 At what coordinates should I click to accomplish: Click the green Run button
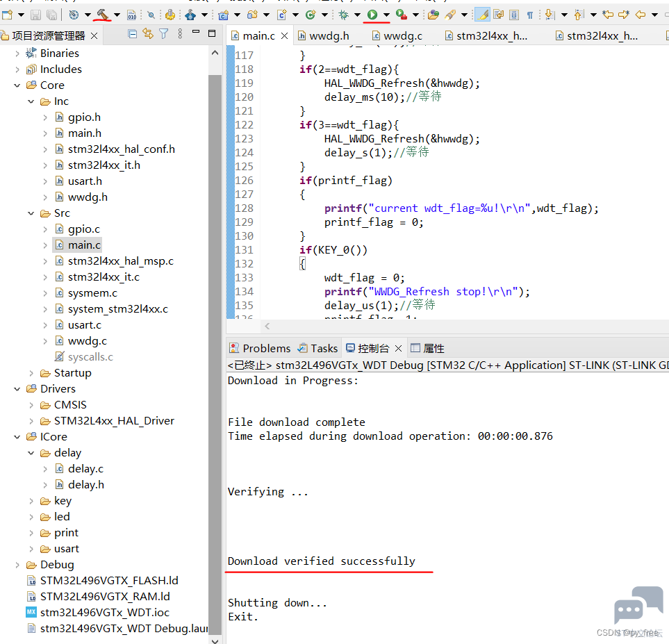coord(372,15)
